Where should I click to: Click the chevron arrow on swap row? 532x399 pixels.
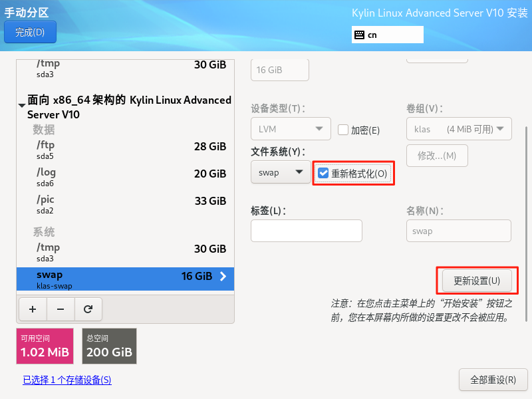click(223, 276)
